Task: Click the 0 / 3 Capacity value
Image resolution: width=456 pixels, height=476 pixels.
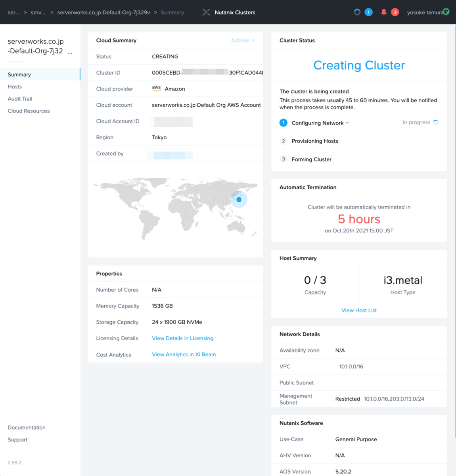Action: 315,280
